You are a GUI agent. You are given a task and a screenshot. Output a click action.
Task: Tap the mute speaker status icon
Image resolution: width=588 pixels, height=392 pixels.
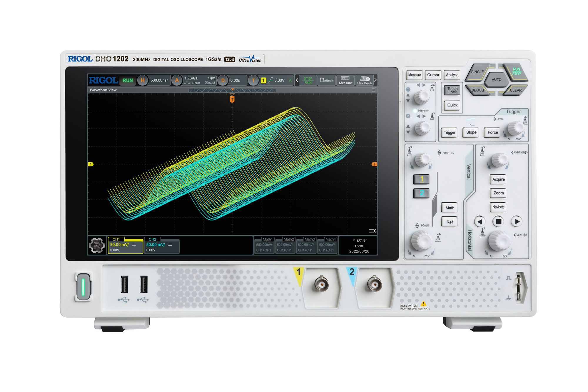coord(365,240)
